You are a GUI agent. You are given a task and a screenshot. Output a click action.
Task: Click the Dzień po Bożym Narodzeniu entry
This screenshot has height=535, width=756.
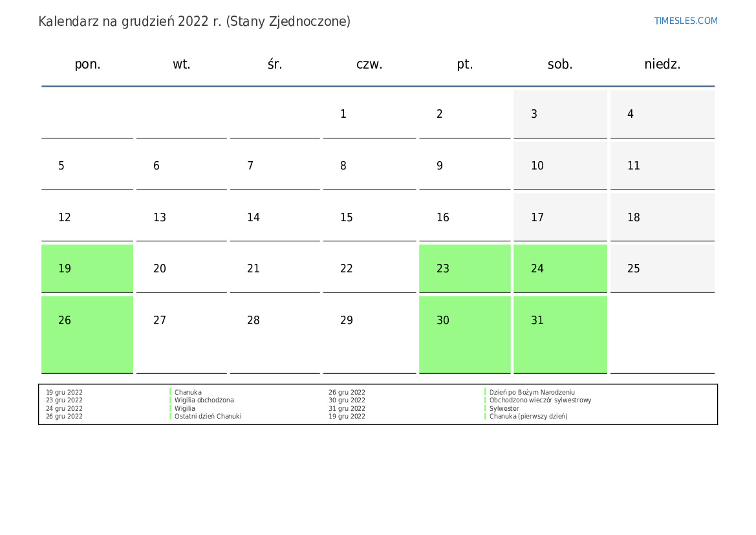click(x=532, y=393)
